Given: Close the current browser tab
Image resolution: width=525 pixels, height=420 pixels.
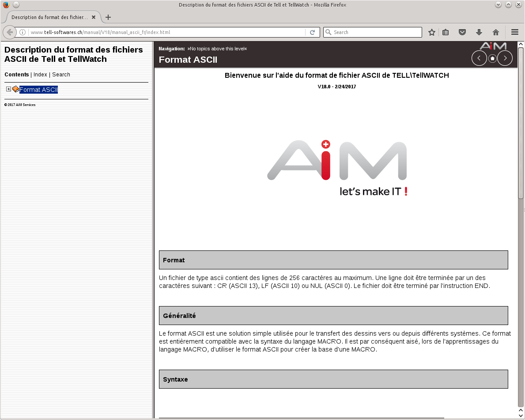Looking at the screenshot, I should [x=94, y=17].
